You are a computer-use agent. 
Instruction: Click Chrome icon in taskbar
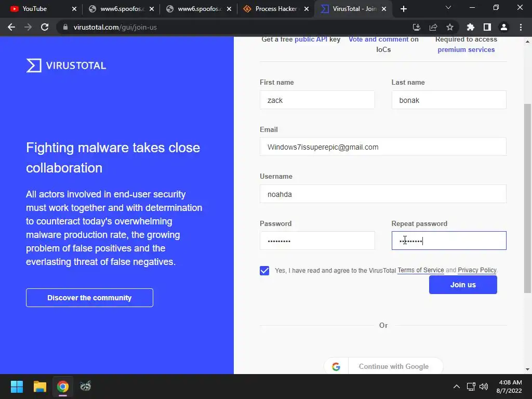(63, 387)
